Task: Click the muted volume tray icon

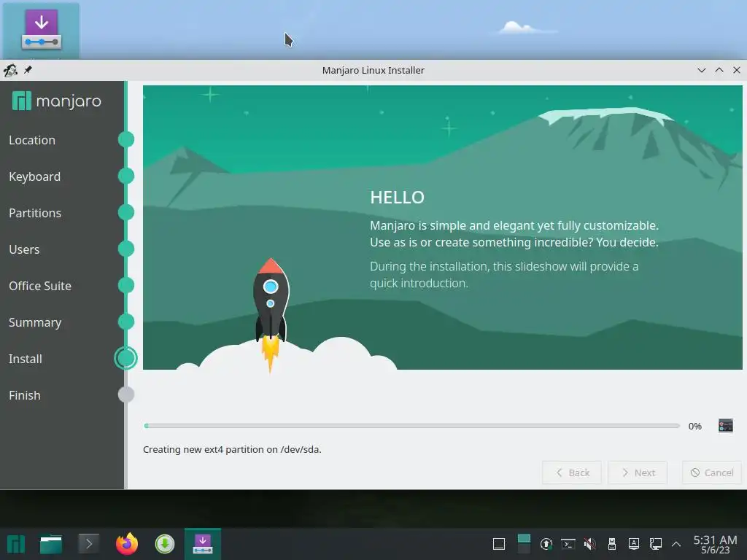Action: pyautogui.click(x=589, y=544)
